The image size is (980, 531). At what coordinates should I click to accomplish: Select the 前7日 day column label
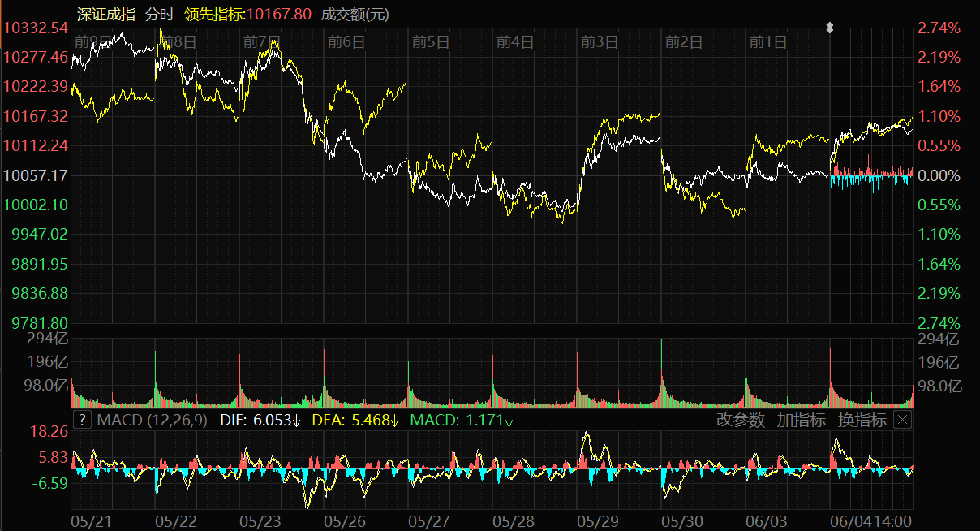pyautogui.click(x=262, y=41)
